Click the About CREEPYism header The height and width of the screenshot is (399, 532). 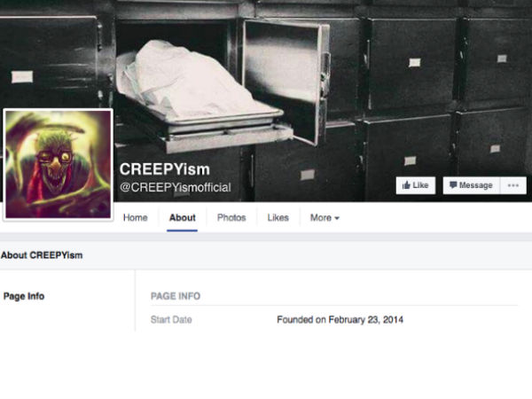tap(42, 255)
